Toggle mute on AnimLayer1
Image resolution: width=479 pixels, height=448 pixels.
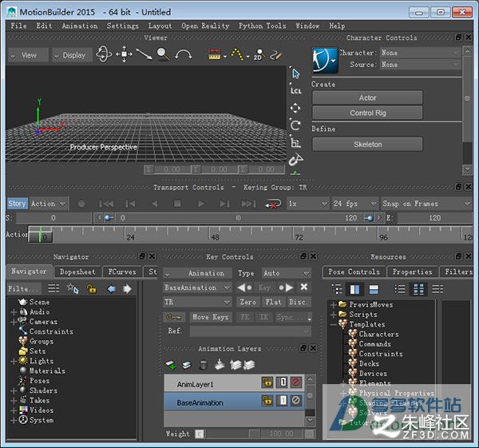(295, 383)
